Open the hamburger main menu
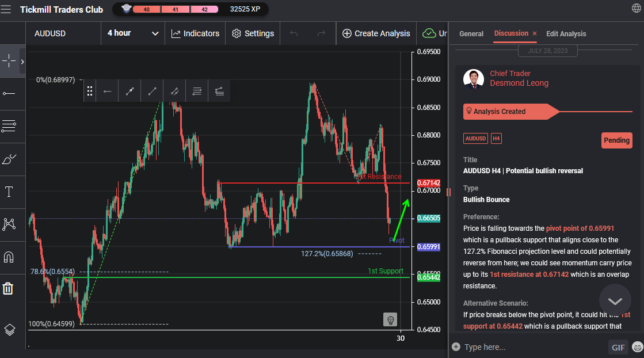Image resolution: width=644 pixels, height=358 pixels. [6, 9]
